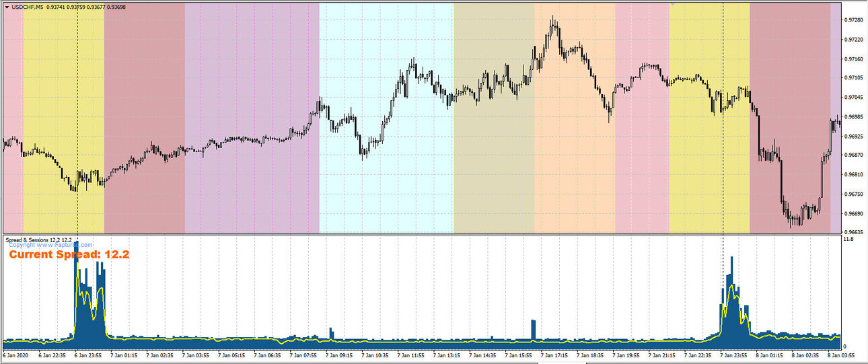Click the 0.96635 price label
The width and height of the screenshot is (868, 364).
pyautogui.click(x=853, y=231)
